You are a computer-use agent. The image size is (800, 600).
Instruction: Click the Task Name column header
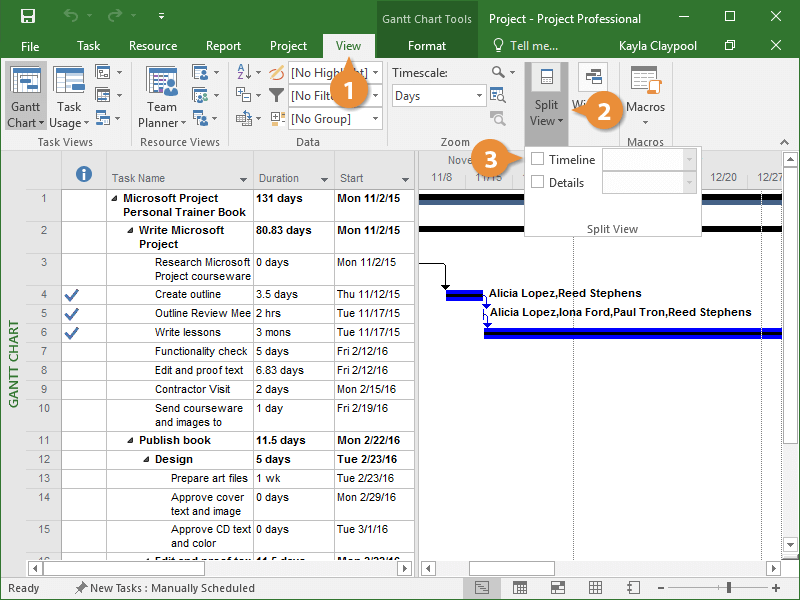(138, 178)
